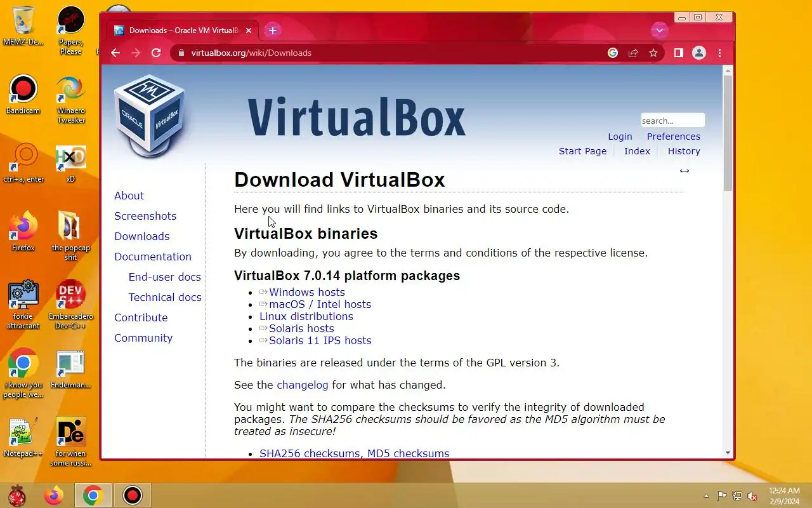
Task: Download the Solaris 11 IPS hosts package
Action: (x=320, y=340)
